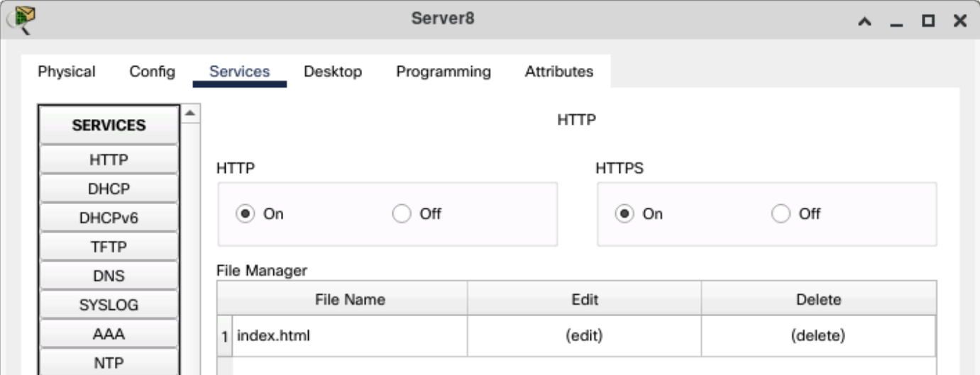980x375 pixels.
Task: Open the Programming tab
Action: [x=443, y=72]
